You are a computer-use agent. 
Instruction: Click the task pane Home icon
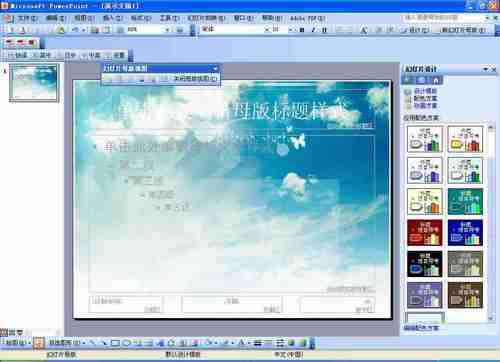point(436,80)
